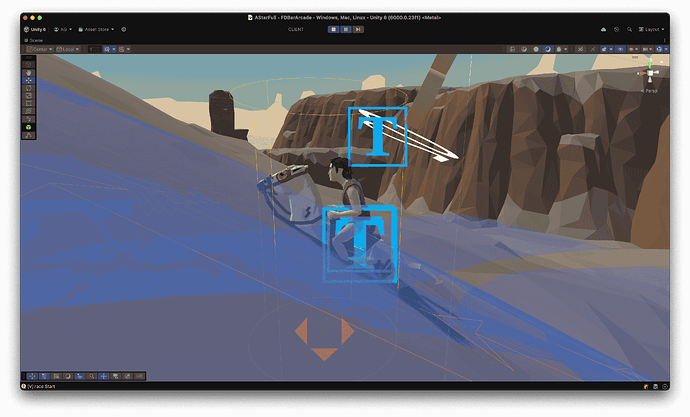Viewport: 690px width, 417px height.
Task: Click the grid snap value field
Action: coord(94,49)
